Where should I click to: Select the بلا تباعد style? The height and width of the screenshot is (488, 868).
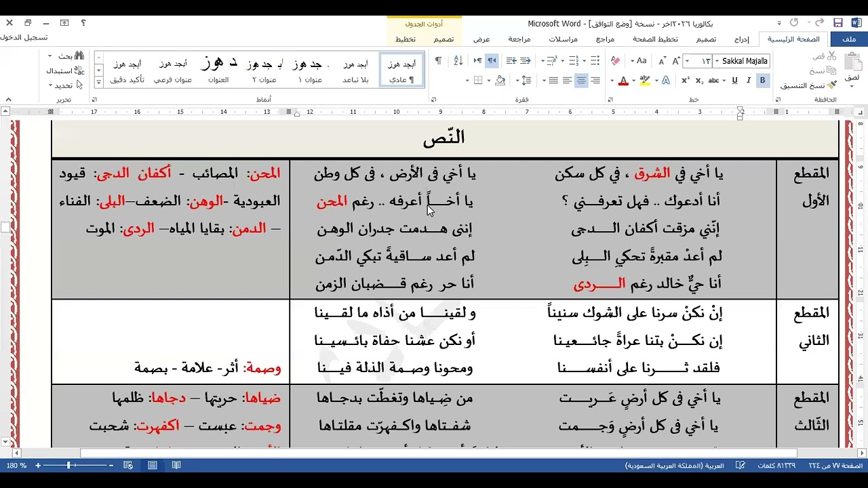[x=355, y=70]
